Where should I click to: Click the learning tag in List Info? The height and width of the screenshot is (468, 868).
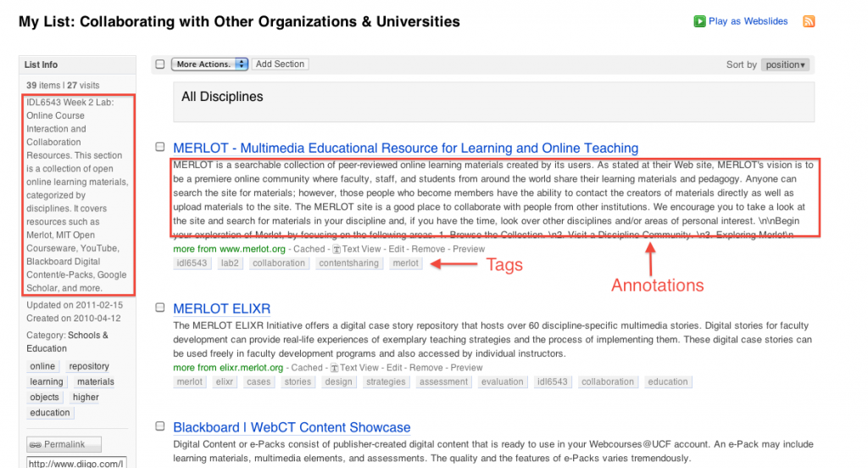pos(47,382)
